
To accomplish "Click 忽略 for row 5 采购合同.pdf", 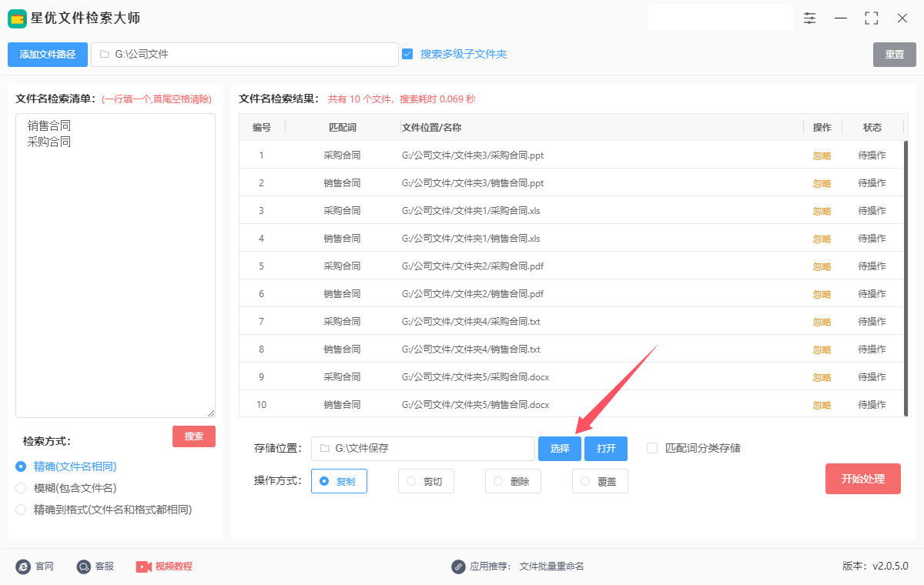I will click(822, 266).
